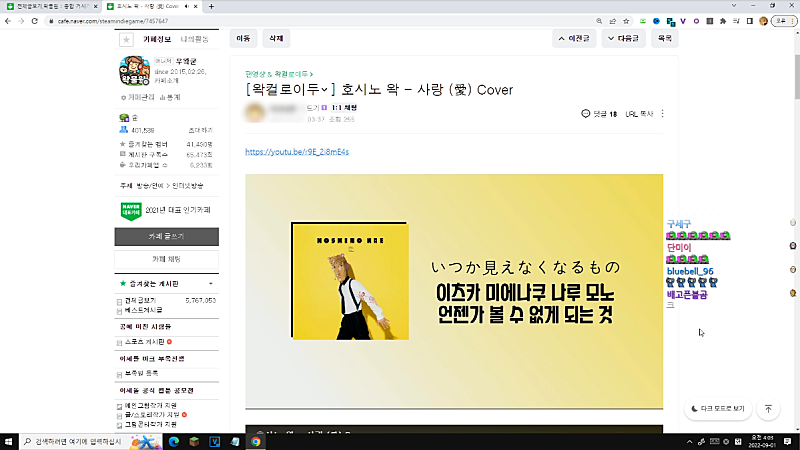Image resolution: width=800 pixels, height=450 pixels.
Task: Click the browser forward arrow
Action: 21,21
